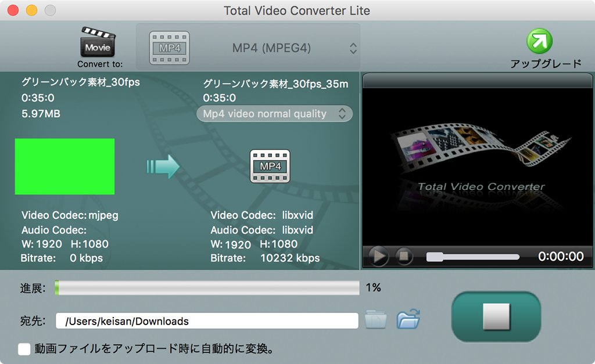Screen dimensions: 595x364
Task: Click the MP4 format icon in toolbar
Action: (169, 48)
